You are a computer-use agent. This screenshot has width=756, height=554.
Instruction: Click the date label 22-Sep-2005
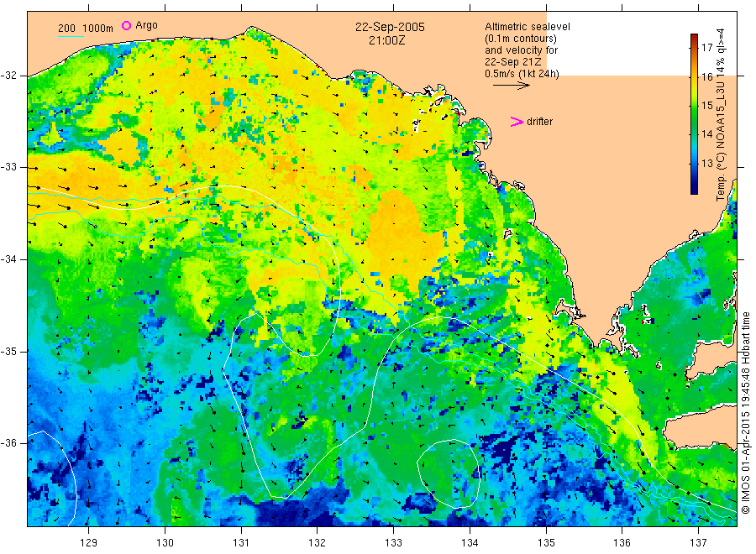pos(390,27)
